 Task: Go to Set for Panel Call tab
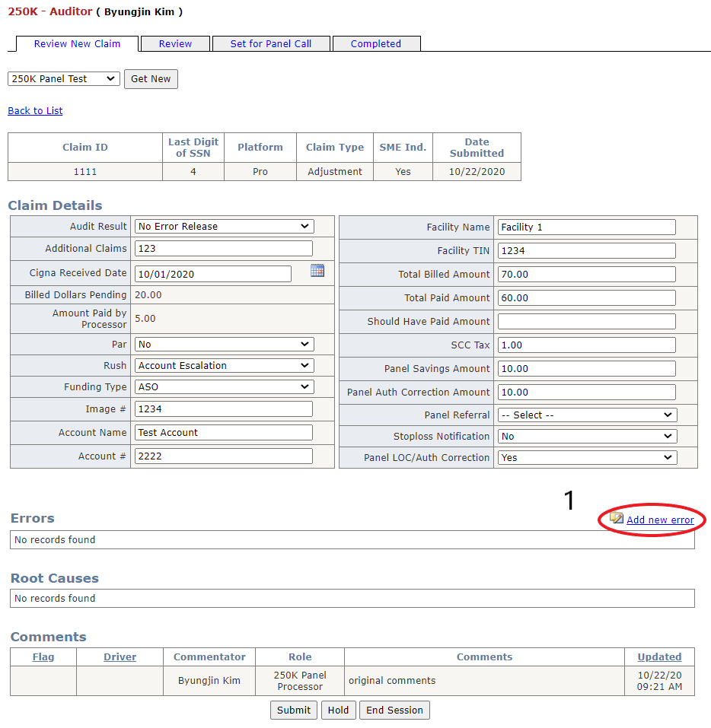(271, 43)
